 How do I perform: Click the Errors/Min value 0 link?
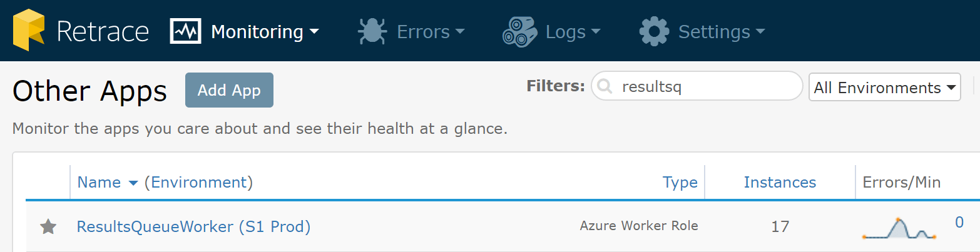point(959,222)
